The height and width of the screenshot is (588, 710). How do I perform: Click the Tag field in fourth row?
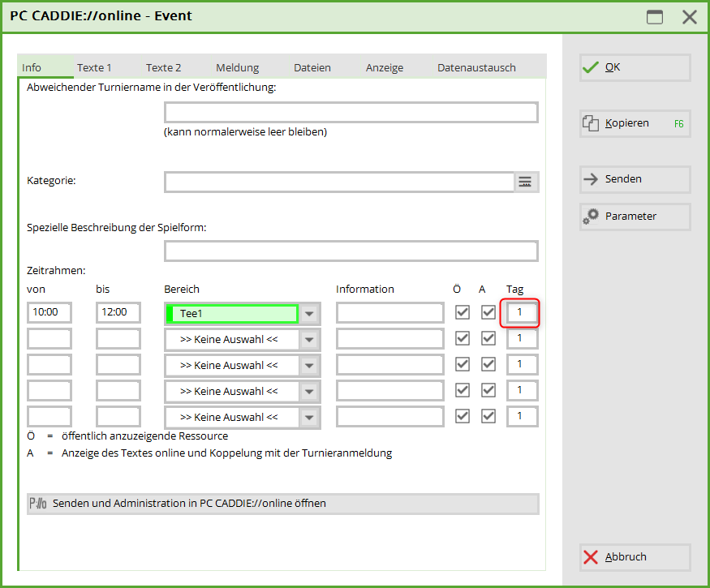coord(522,390)
